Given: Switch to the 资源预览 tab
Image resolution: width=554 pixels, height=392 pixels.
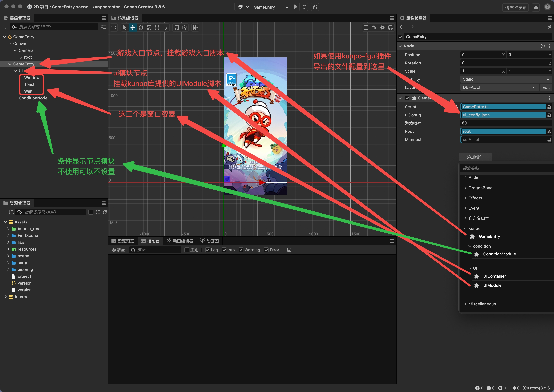Looking at the screenshot, I should tap(123, 241).
